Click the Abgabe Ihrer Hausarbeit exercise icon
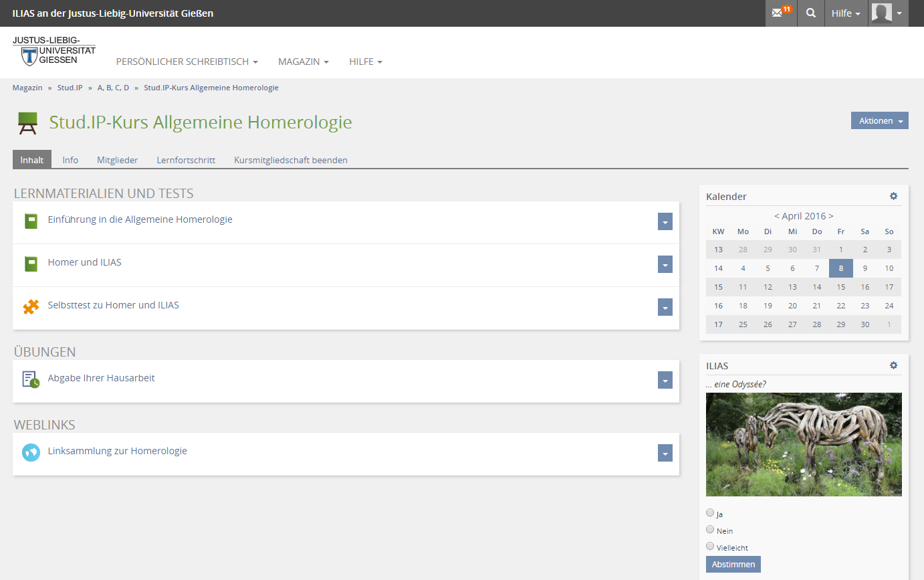Viewport: 924px width, 580px height. (31, 379)
